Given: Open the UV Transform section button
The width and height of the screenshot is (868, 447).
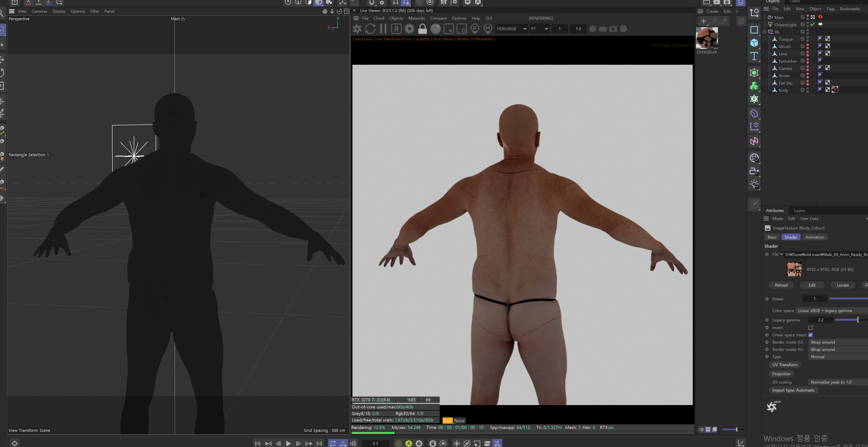Looking at the screenshot, I should pyautogui.click(x=784, y=365).
